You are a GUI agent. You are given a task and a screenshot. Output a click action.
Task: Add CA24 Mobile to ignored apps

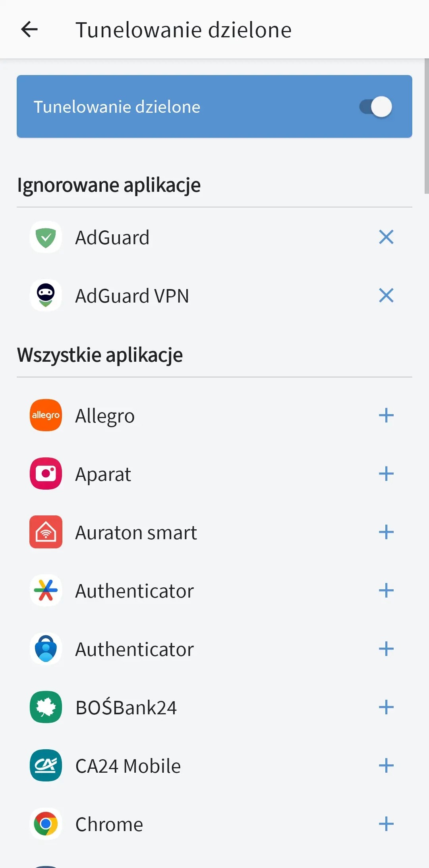(386, 766)
